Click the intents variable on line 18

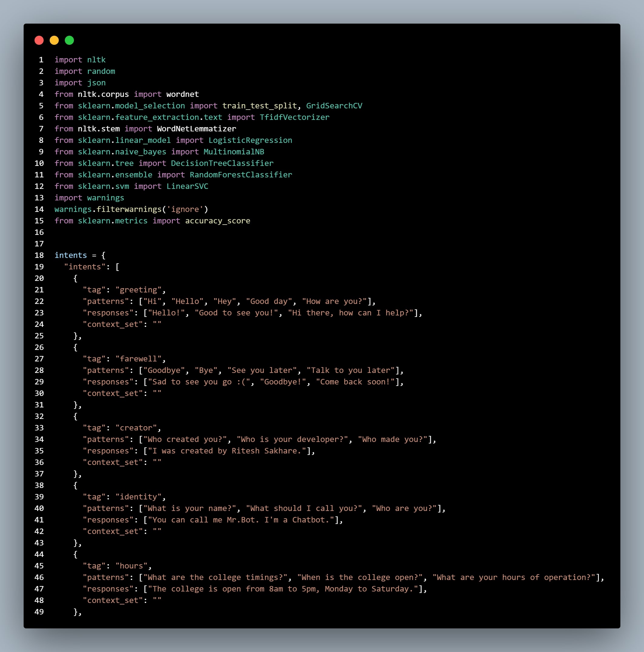point(71,255)
